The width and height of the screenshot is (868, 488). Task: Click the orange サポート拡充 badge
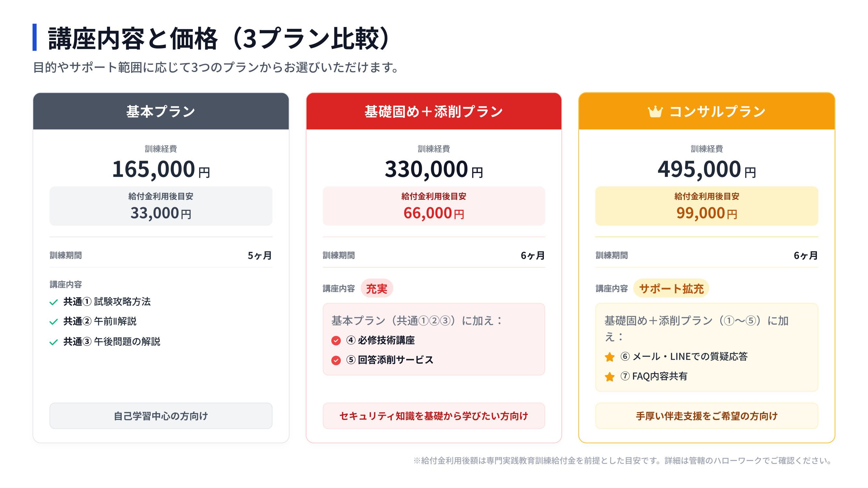[x=671, y=288]
